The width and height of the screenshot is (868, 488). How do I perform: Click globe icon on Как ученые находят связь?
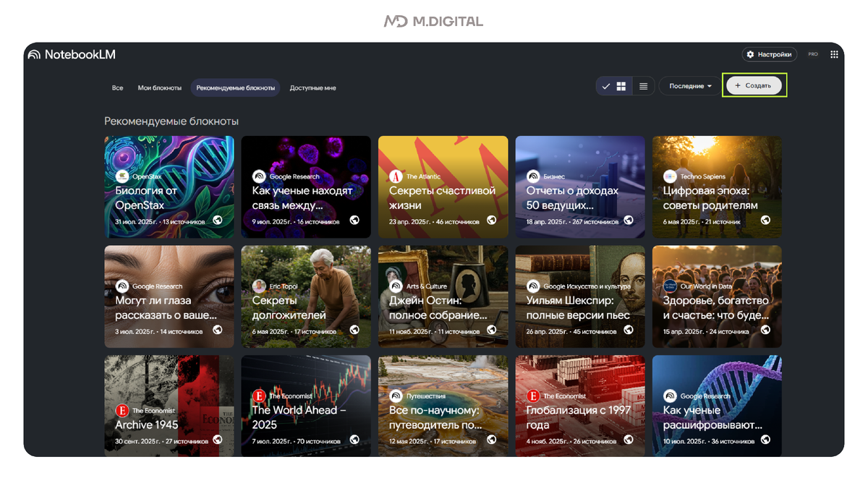(x=354, y=221)
